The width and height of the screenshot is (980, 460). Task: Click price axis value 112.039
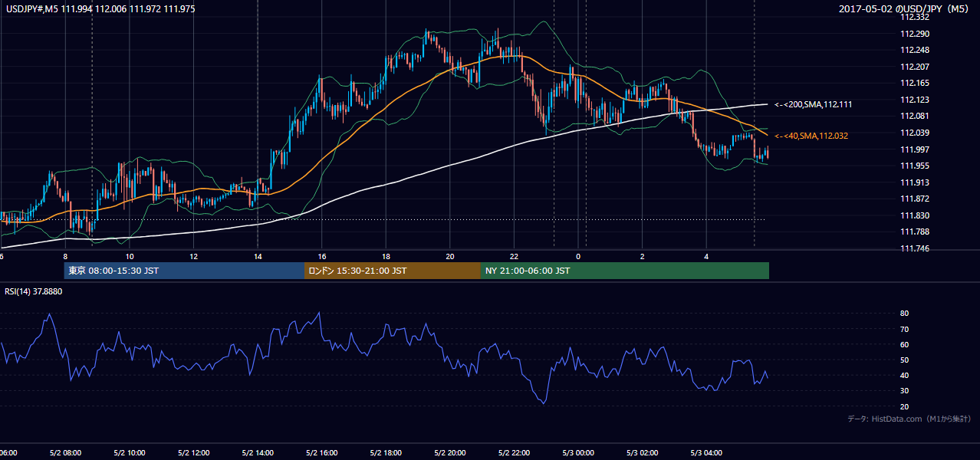point(916,133)
